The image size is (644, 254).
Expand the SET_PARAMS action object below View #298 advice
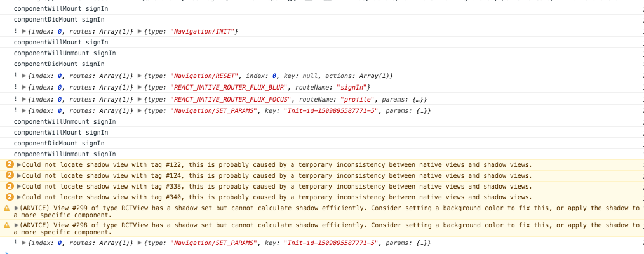(140, 243)
